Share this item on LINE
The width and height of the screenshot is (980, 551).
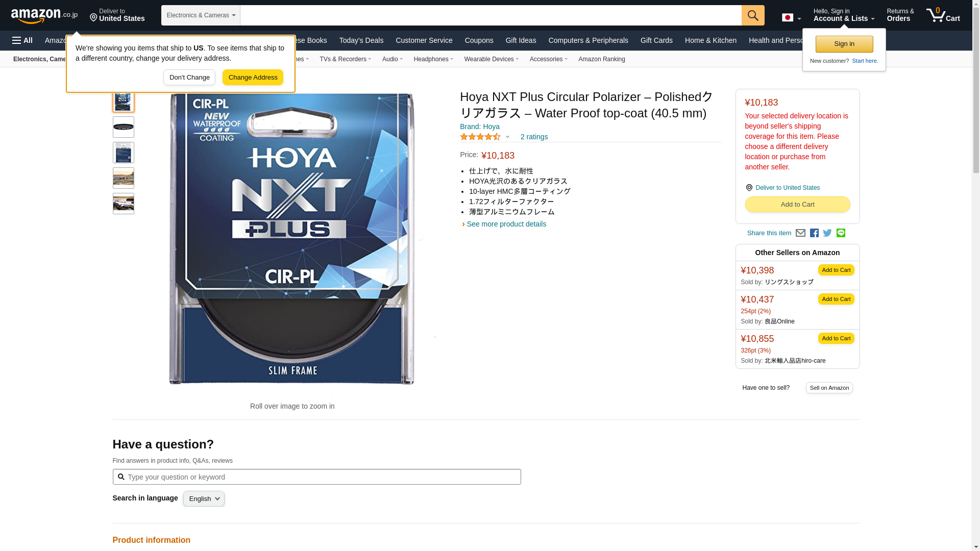tap(841, 233)
